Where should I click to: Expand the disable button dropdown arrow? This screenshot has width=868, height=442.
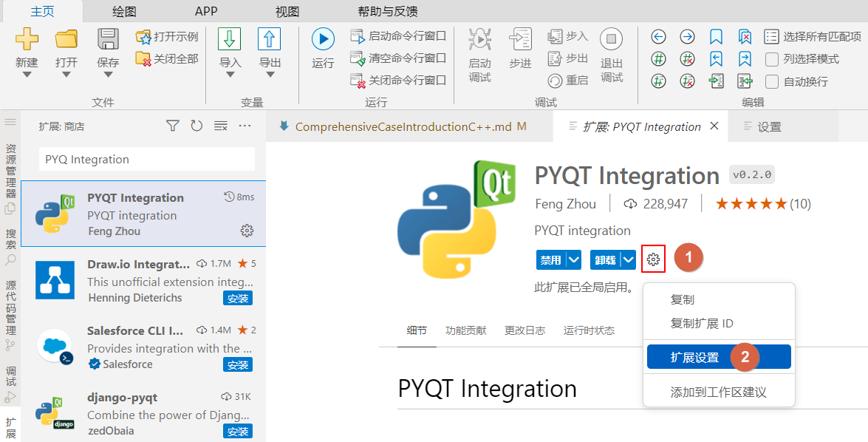pos(573,259)
